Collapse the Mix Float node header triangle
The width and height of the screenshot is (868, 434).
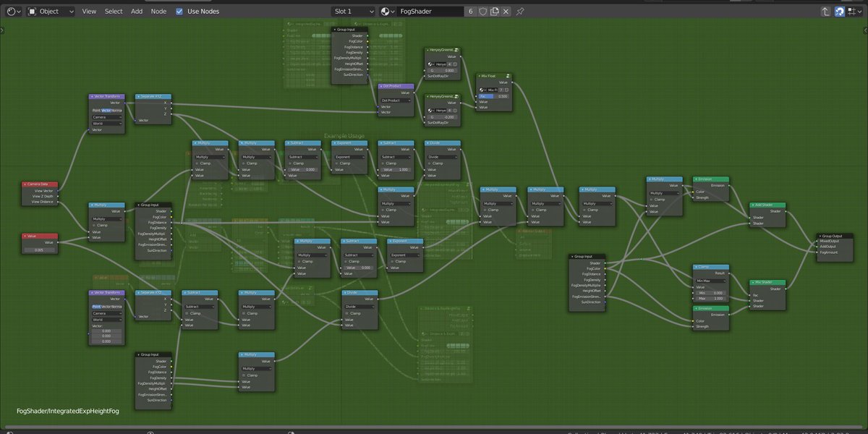(480, 76)
